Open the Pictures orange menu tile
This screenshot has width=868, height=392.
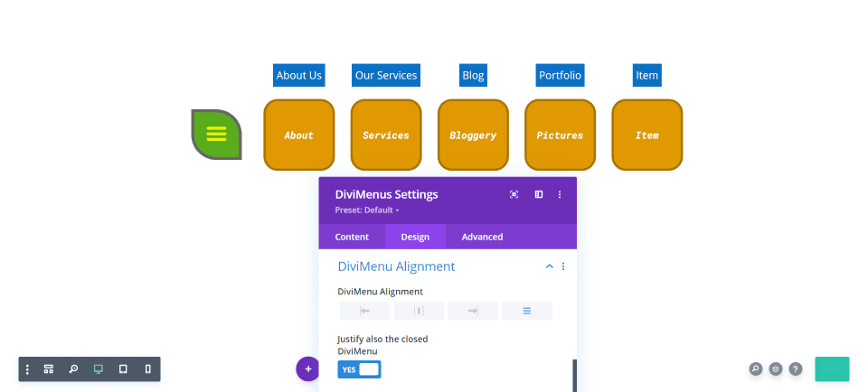pyautogui.click(x=560, y=135)
